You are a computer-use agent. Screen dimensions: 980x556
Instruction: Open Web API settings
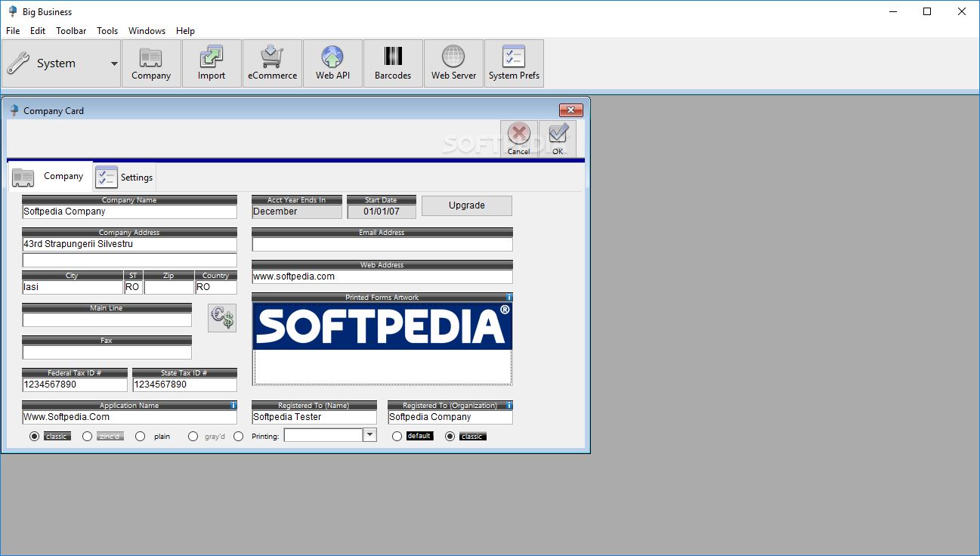pyautogui.click(x=332, y=63)
